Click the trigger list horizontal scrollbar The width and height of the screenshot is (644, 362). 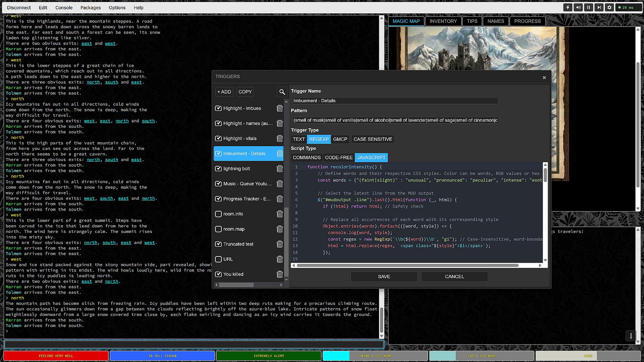[x=236, y=285]
